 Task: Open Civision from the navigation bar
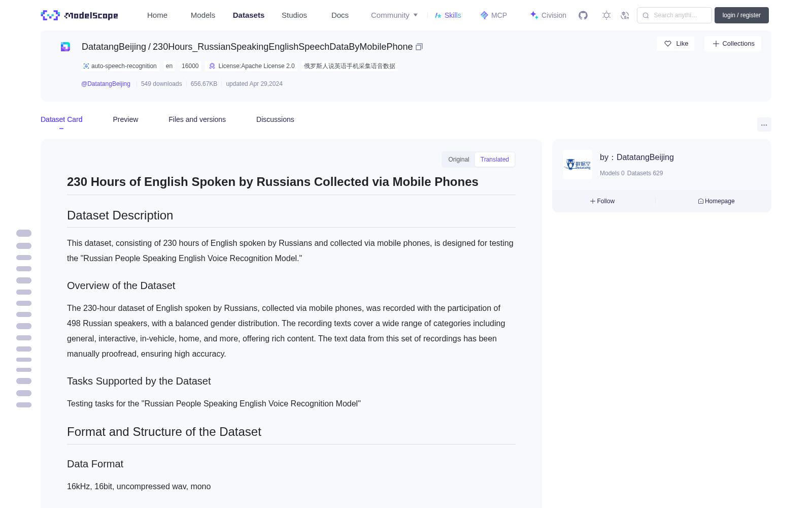(548, 15)
